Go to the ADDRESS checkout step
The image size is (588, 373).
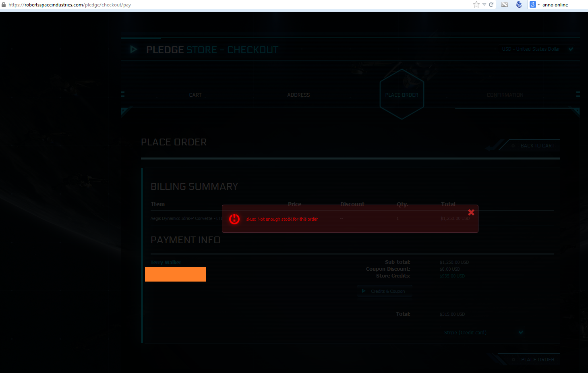coord(298,95)
